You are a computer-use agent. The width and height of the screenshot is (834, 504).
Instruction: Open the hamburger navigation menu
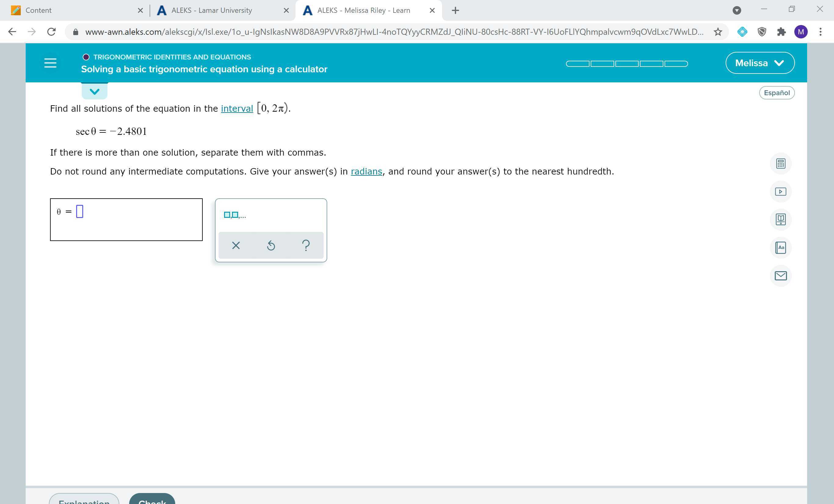point(50,63)
